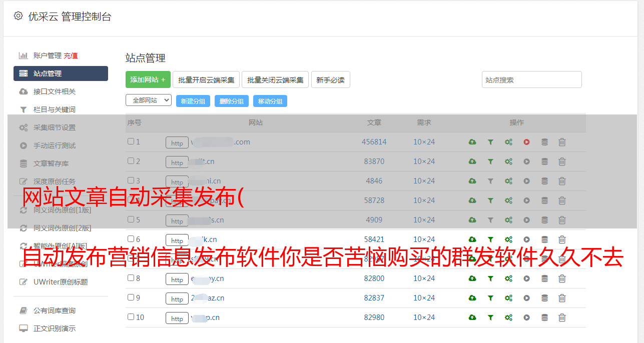Open the database icon in row 1
Viewport: 644px width, 343px height.
coord(544,142)
